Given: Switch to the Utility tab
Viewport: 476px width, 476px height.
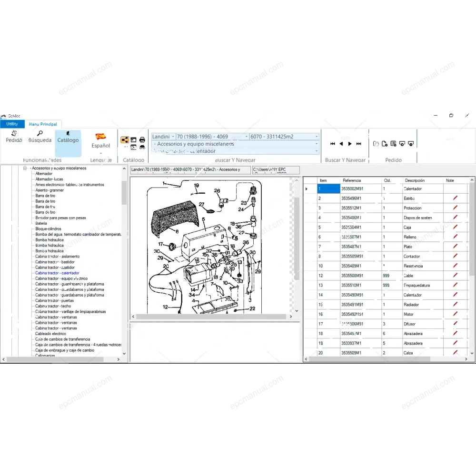Looking at the screenshot, I should coord(12,124).
